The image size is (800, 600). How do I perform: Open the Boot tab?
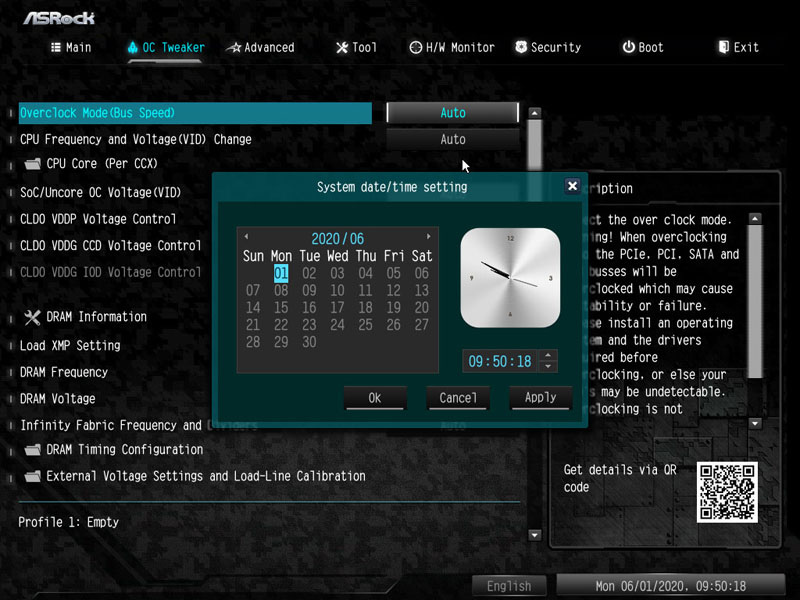tap(643, 47)
